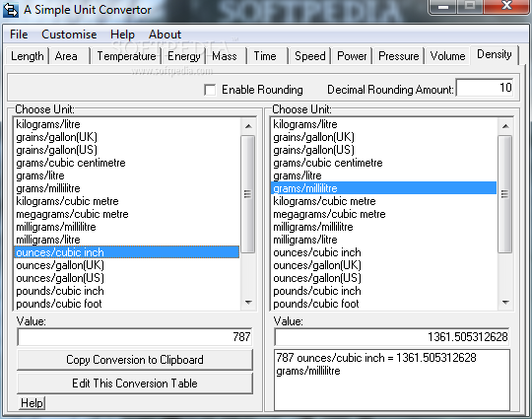Select kilograms/cubic metre in right list
This screenshot has height=419, width=532.
384,201
